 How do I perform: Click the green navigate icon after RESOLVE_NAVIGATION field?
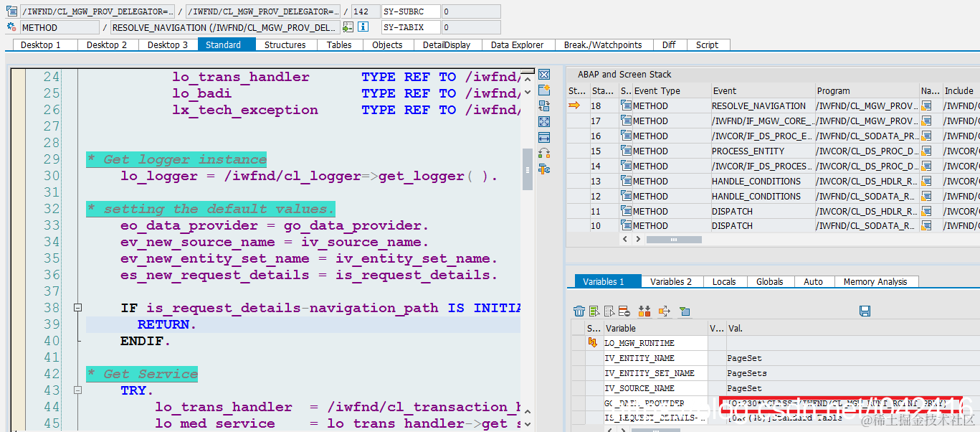pos(348,27)
